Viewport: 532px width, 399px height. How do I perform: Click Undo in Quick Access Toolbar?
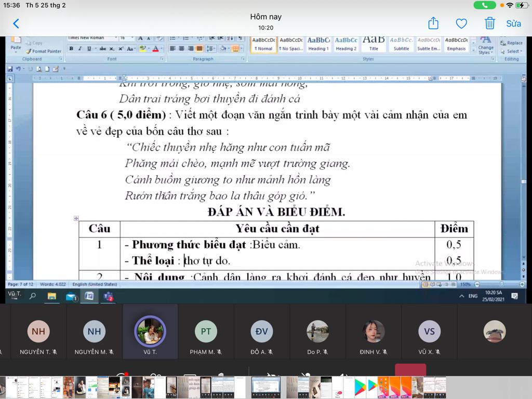coord(18,69)
